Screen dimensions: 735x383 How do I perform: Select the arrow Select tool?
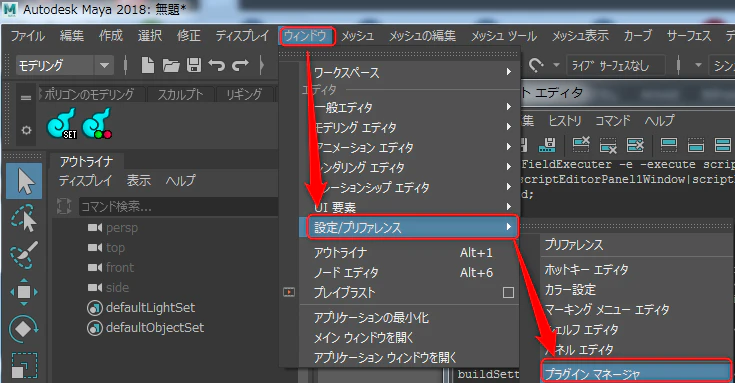pos(24,181)
